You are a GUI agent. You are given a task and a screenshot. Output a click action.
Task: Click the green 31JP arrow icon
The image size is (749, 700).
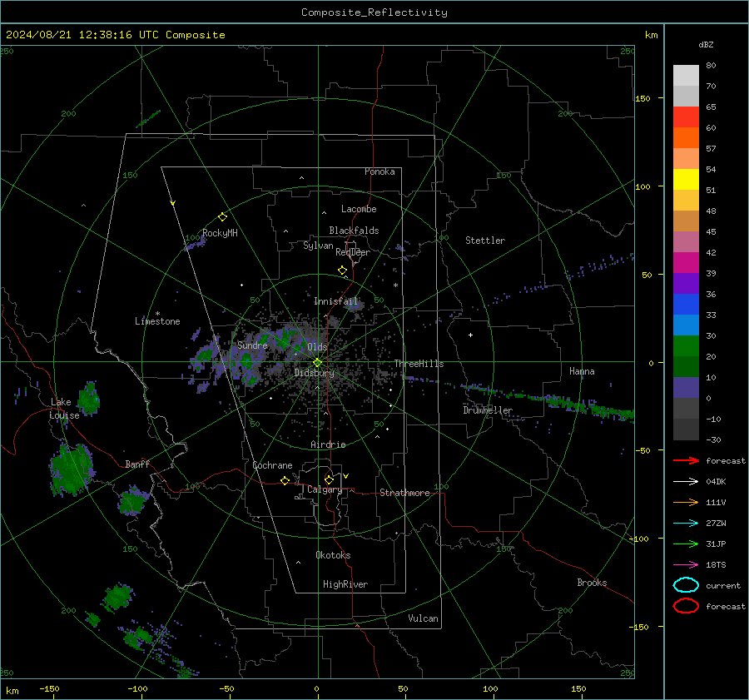coord(686,544)
